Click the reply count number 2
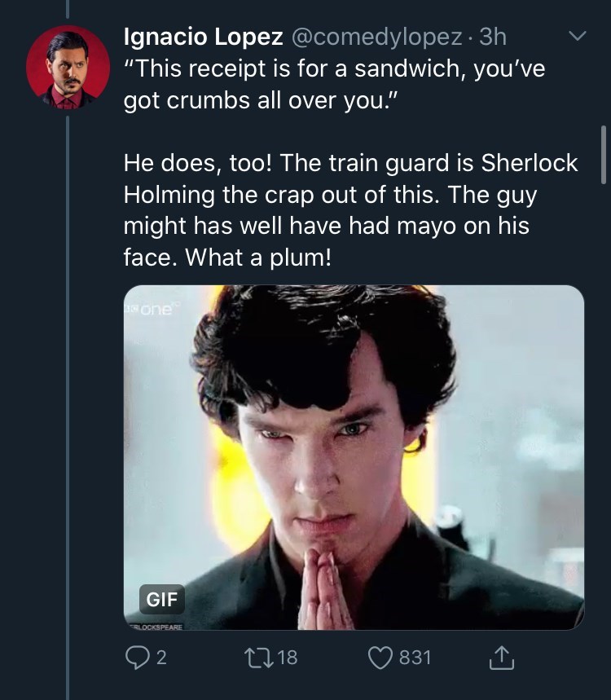 pyautogui.click(x=161, y=657)
